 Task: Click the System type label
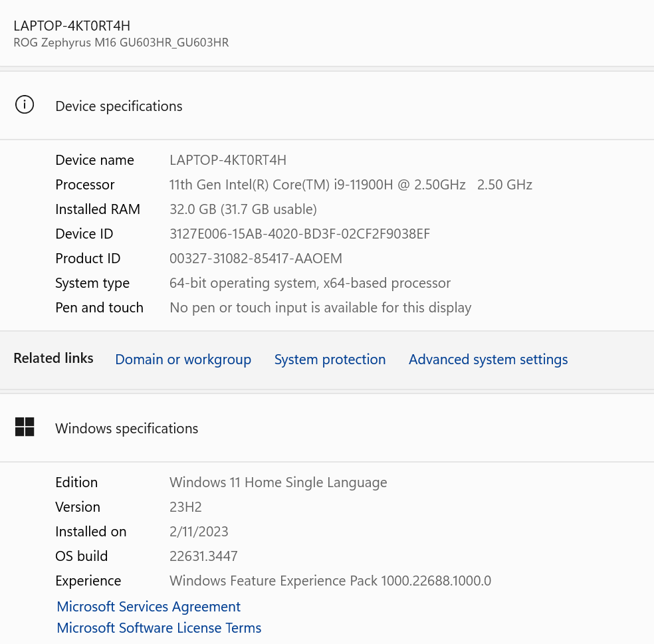tap(92, 283)
